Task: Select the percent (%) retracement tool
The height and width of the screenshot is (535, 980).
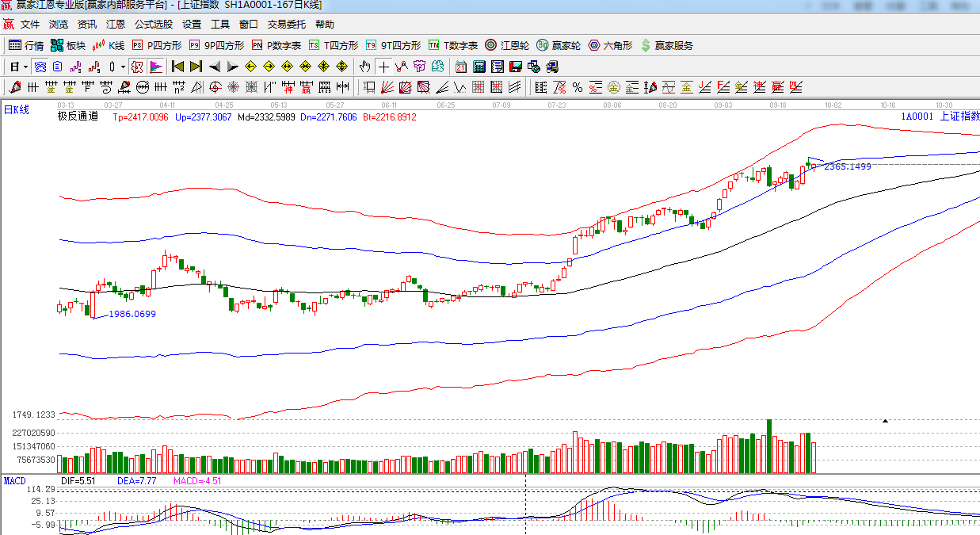Action: (578, 87)
